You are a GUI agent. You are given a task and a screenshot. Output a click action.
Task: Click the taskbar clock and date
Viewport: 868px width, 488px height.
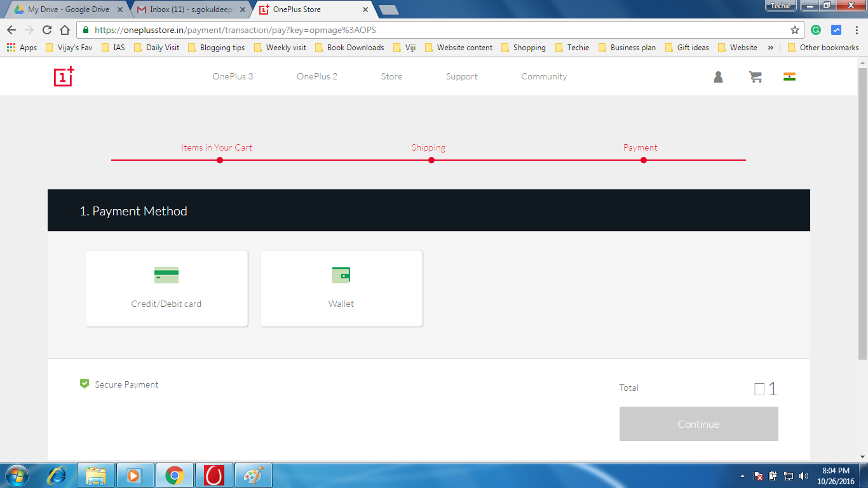pyautogui.click(x=836, y=476)
